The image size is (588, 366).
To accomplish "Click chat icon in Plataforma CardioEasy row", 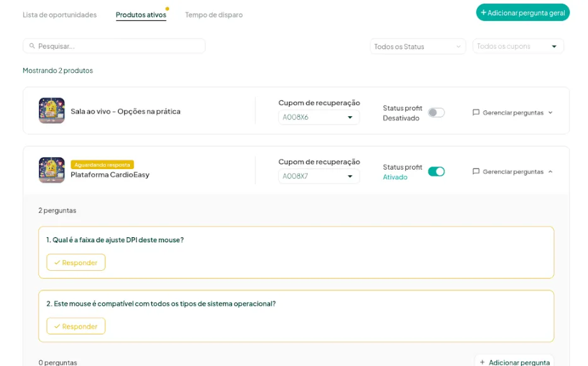I will point(476,172).
